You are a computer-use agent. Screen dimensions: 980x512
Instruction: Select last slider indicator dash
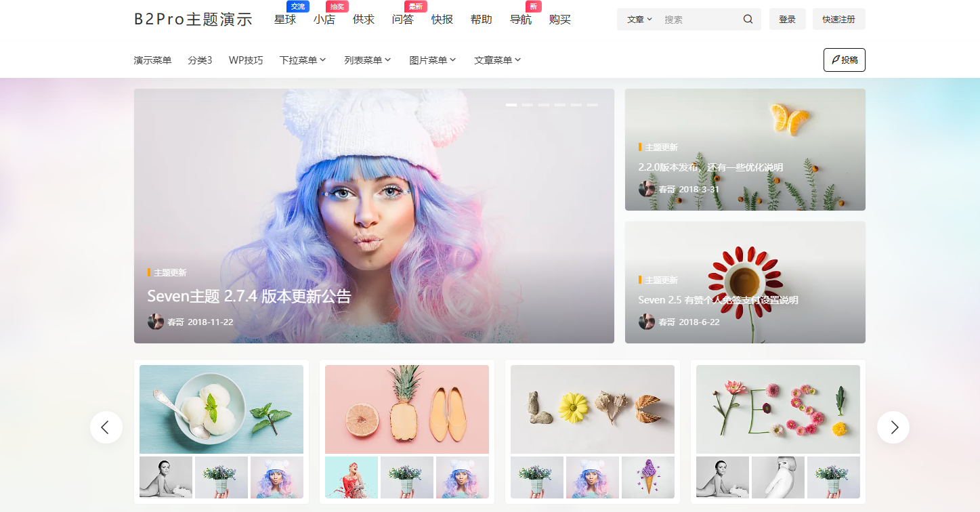click(x=593, y=105)
